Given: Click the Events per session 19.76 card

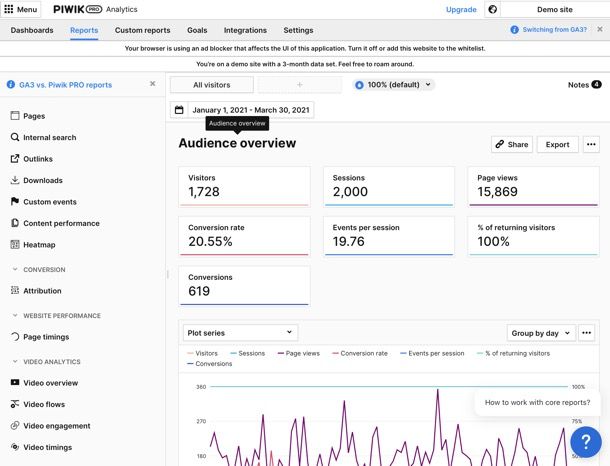Looking at the screenshot, I should click(x=389, y=236).
